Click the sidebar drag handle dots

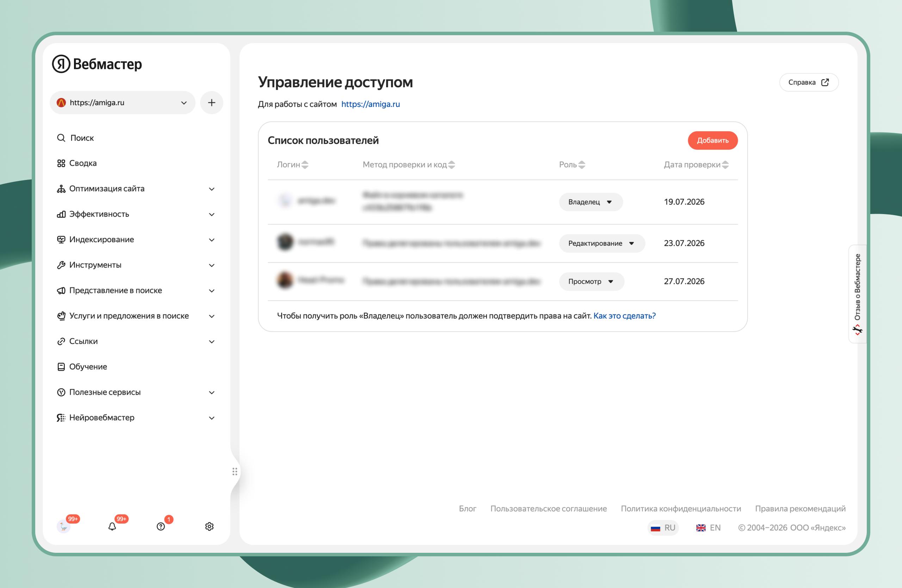[x=235, y=471]
